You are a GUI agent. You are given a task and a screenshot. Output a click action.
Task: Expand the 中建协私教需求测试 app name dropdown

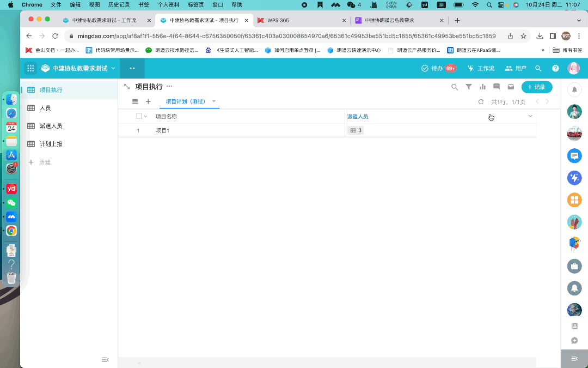[113, 69]
